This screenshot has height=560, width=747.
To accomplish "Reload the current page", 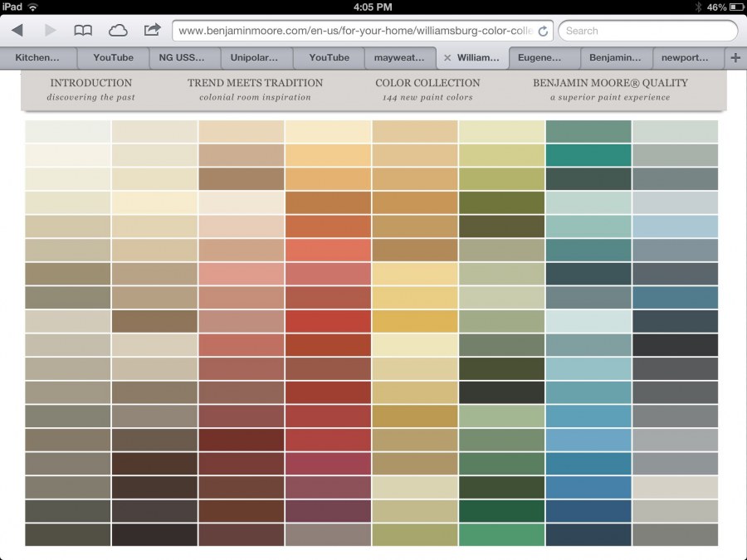I will (544, 30).
